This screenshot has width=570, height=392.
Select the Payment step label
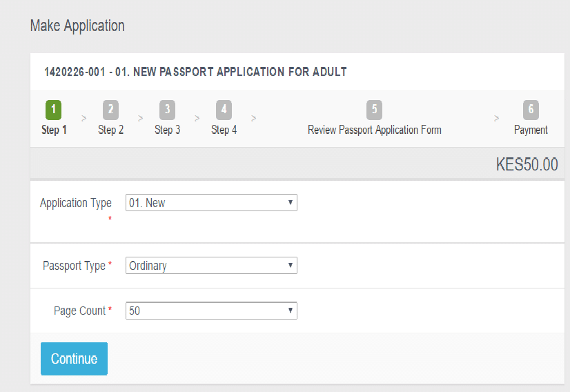click(x=531, y=130)
